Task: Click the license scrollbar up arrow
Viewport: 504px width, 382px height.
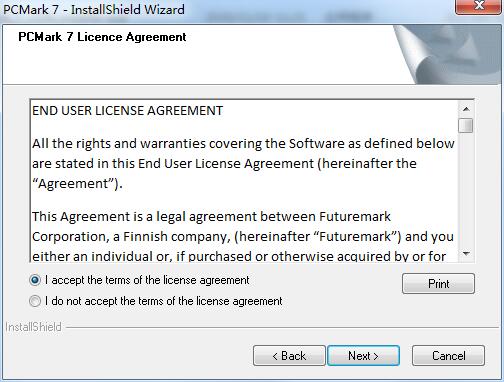Action: coord(466,109)
